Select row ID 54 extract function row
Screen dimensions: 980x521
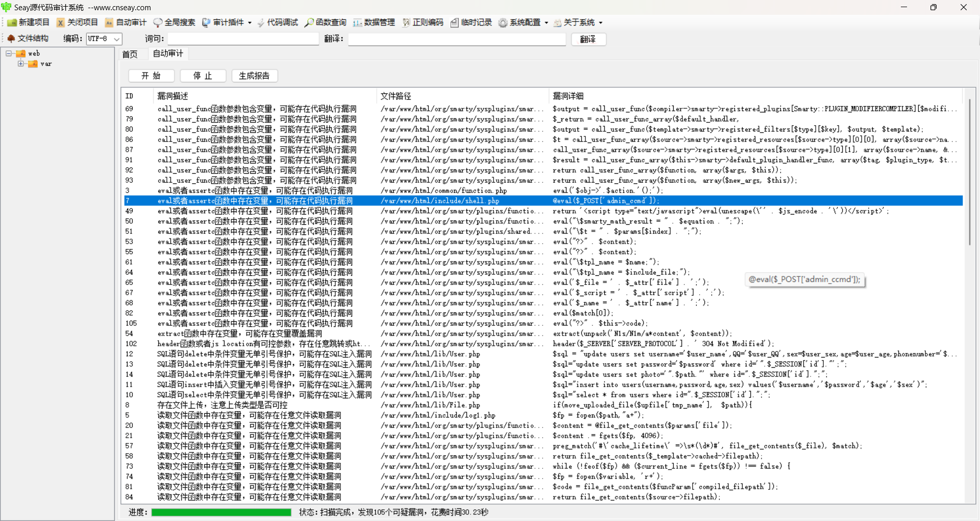(543, 334)
